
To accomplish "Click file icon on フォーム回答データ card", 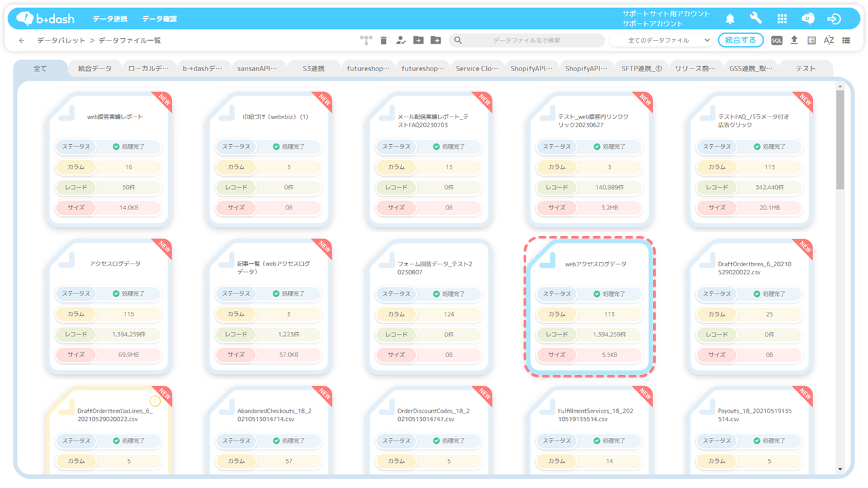I will [387, 260].
